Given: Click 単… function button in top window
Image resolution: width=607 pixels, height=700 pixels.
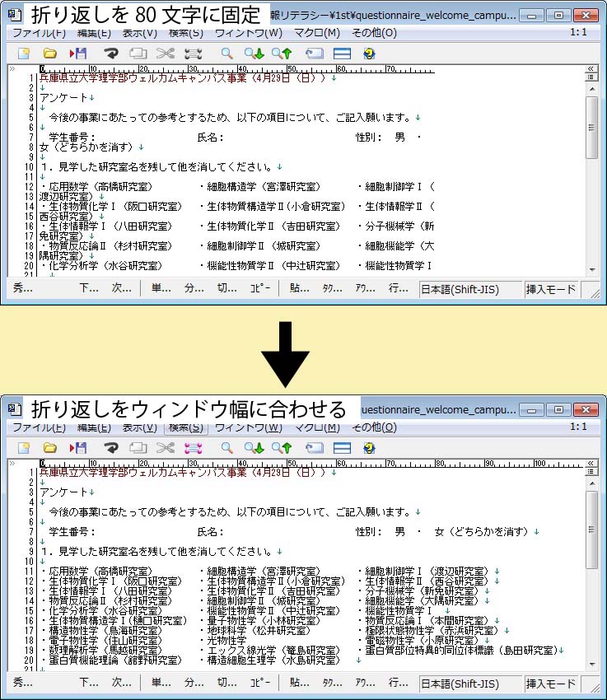Looking at the screenshot, I should click(161, 288).
